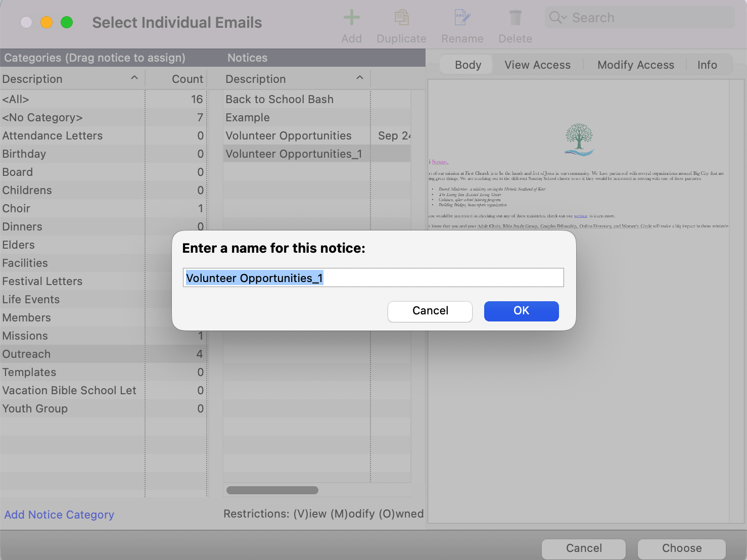This screenshot has height=560, width=747.
Task: Click Cancel at window bottom
Action: 584,548
